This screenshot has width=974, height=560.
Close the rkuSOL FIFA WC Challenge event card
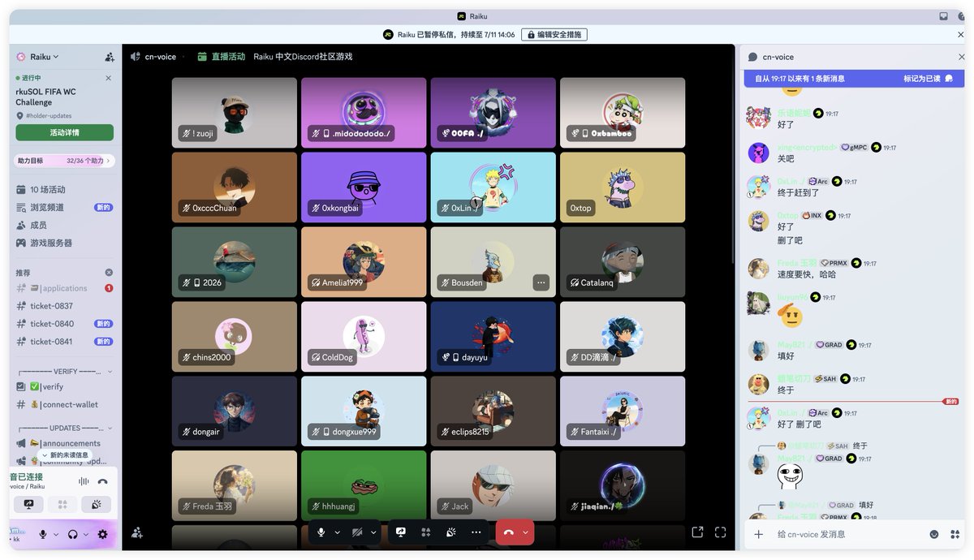click(x=109, y=78)
